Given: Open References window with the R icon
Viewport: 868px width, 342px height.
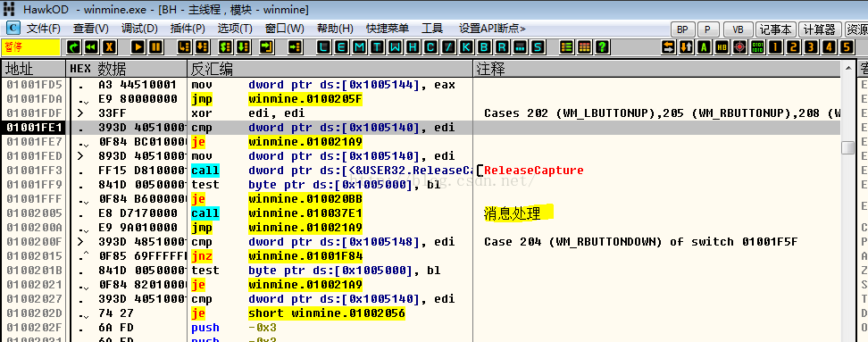Looking at the screenshot, I should click(502, 47).
